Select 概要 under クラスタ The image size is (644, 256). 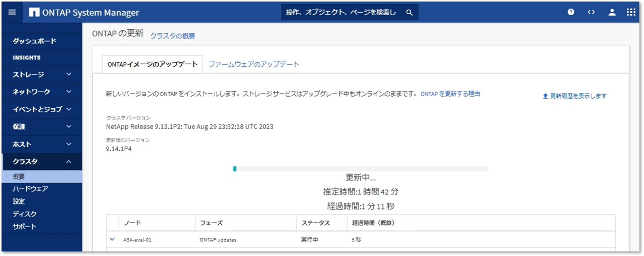click(x=41, y=177)
